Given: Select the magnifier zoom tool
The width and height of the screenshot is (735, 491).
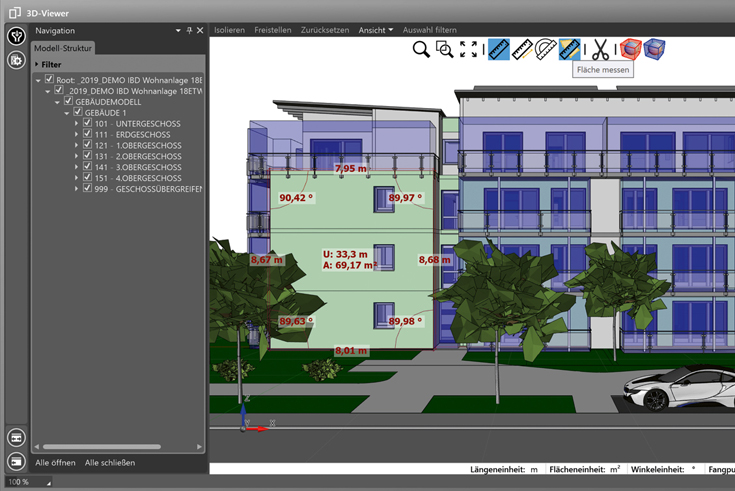Looking at the screenshot, I should click(x=422, y=49).
